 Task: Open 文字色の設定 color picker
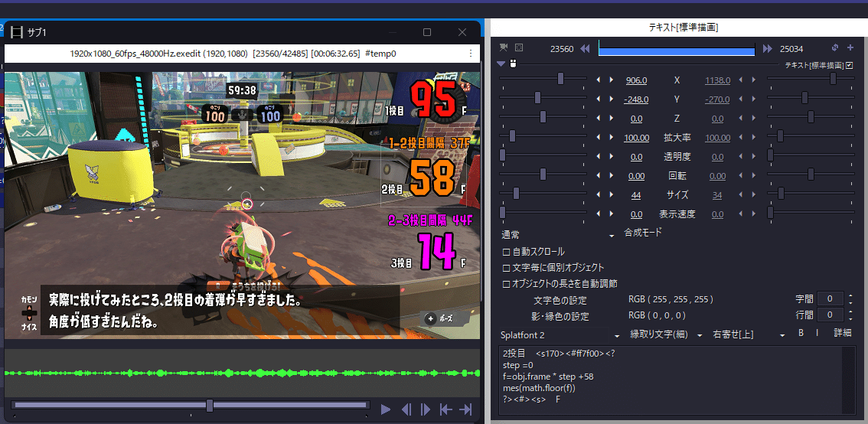point(560,301)
